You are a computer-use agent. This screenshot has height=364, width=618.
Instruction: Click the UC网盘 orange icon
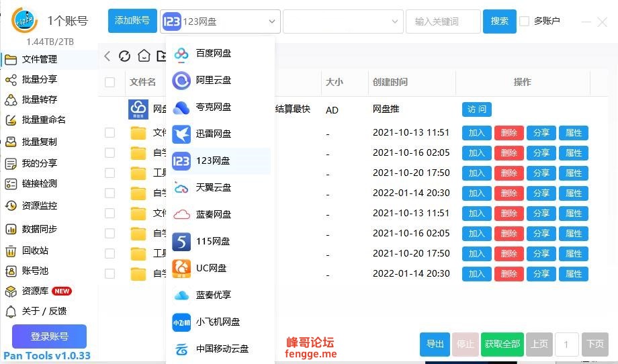click(x=181, y=268)
